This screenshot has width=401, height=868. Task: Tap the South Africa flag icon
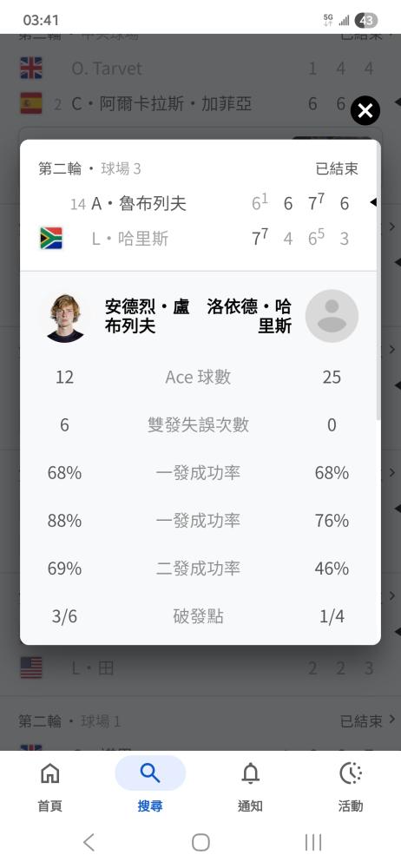coord(51,239)
